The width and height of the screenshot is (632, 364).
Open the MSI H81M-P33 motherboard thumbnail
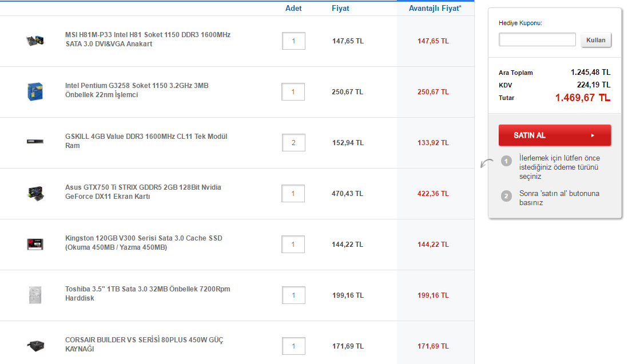click(x=35, y=40)
